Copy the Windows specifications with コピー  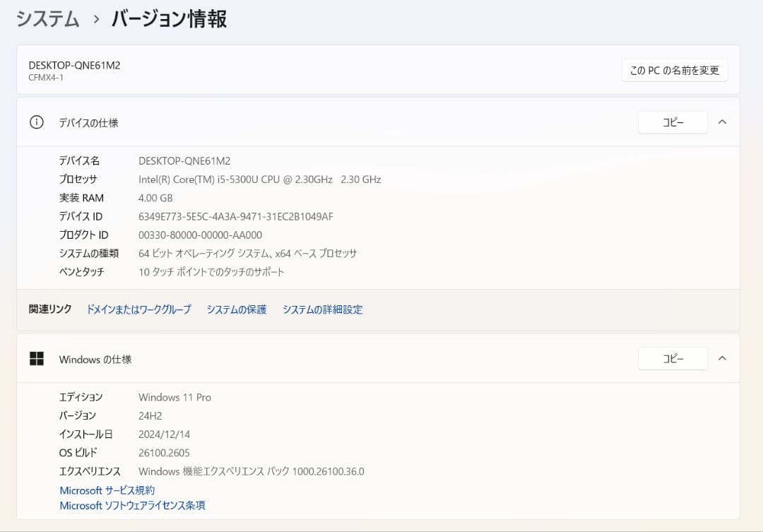[x=672, y=358]
